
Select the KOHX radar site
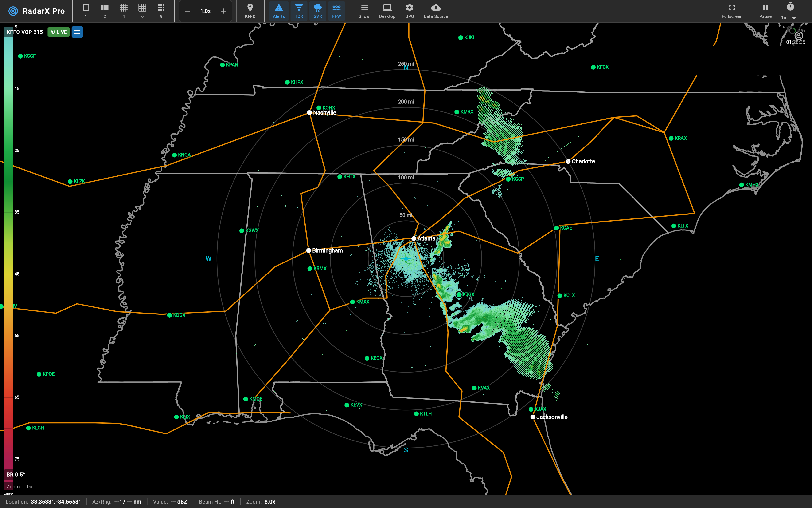point(319,108)
